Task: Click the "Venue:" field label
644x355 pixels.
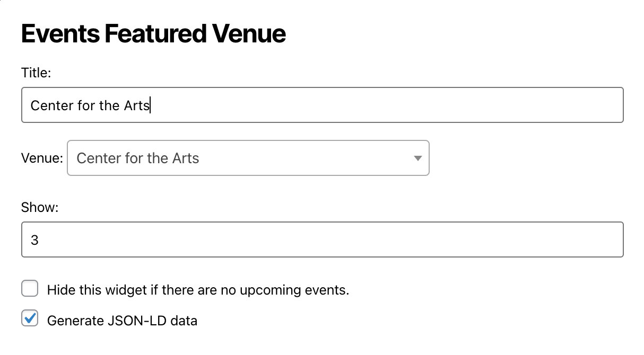Action: point(42,158)
